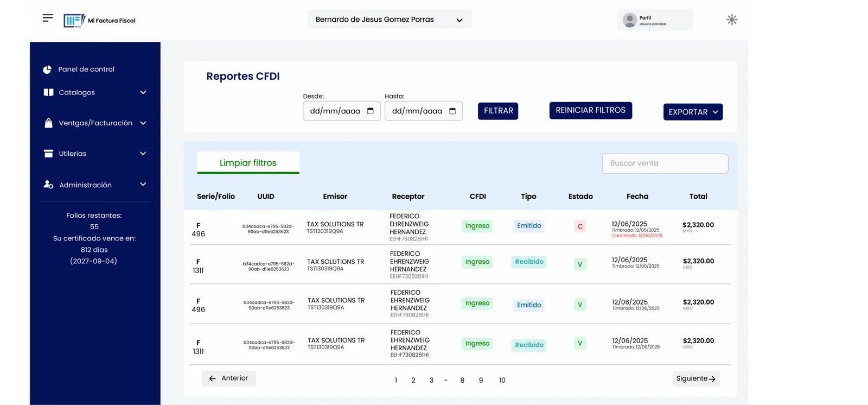The width and height of the screenshot is (868, 405).
Task: Click the Buscar venta search field
Action: pos(665,163)
